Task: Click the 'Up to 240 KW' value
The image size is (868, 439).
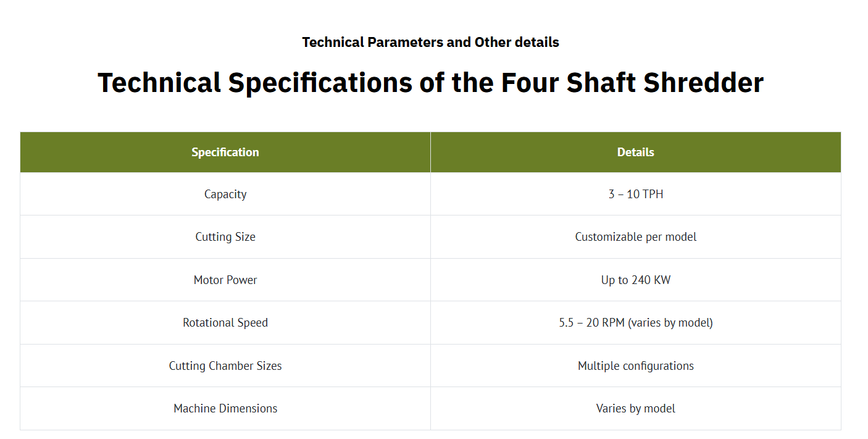Action: tap(636, 280)
